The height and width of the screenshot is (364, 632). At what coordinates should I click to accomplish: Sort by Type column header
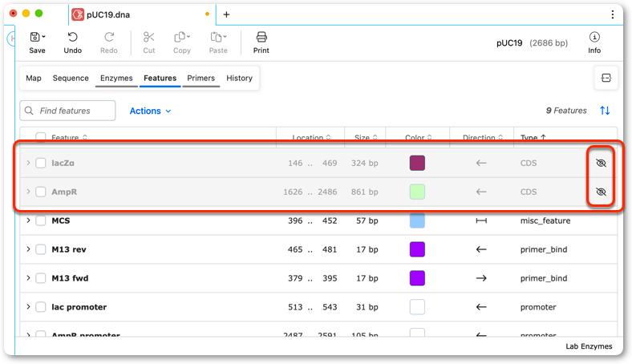pos(533,137)
